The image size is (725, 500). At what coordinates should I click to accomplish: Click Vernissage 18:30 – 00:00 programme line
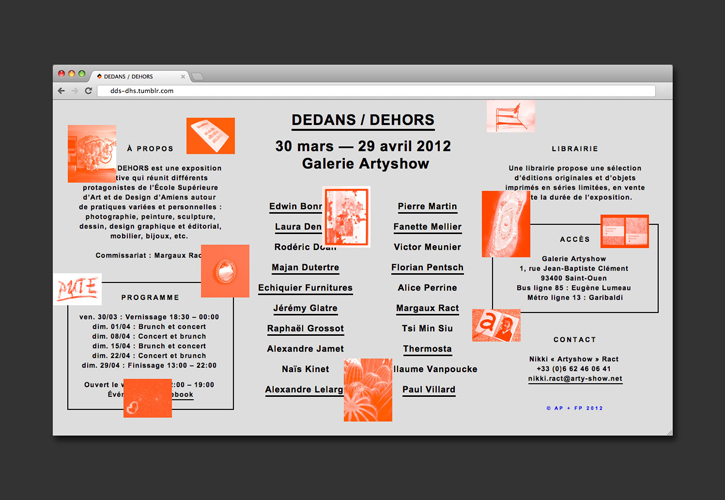point(149,317)
